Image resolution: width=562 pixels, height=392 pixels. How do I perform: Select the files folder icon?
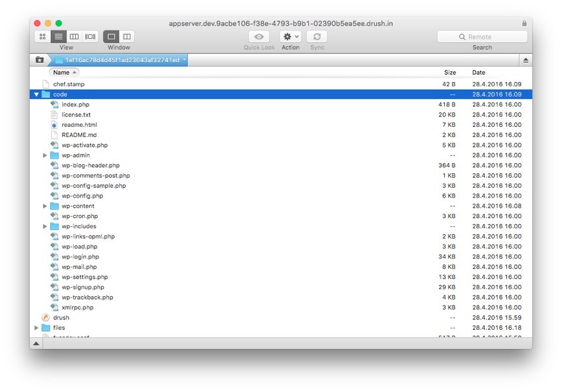[46, 327]
